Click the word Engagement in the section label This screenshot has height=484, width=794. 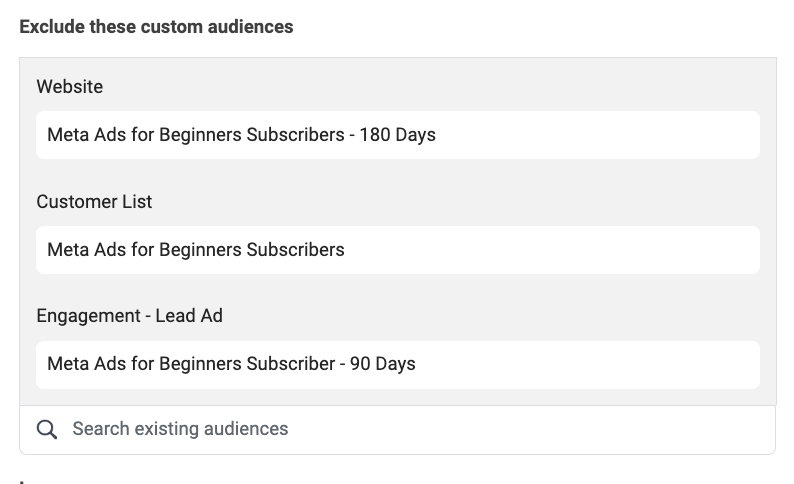point(89,316)
